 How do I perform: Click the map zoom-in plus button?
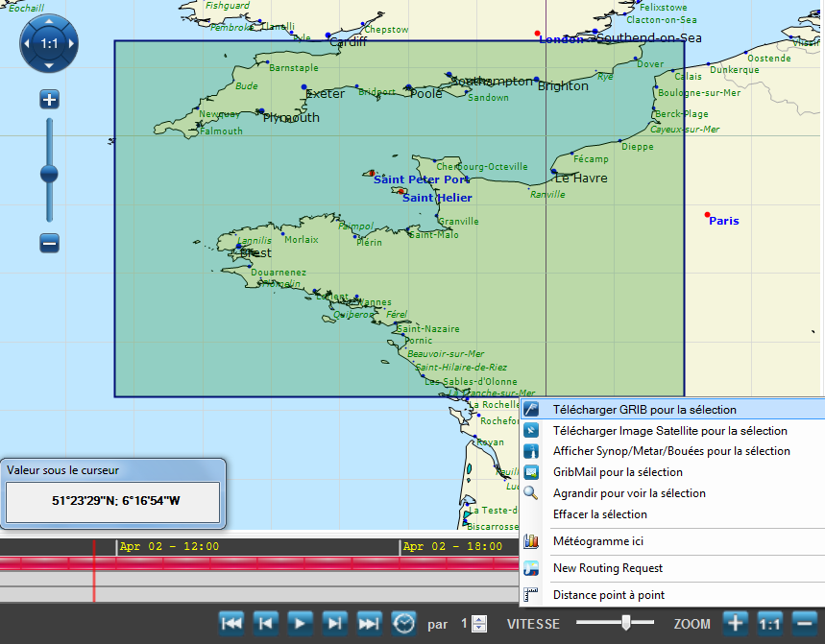click(50, 99)
